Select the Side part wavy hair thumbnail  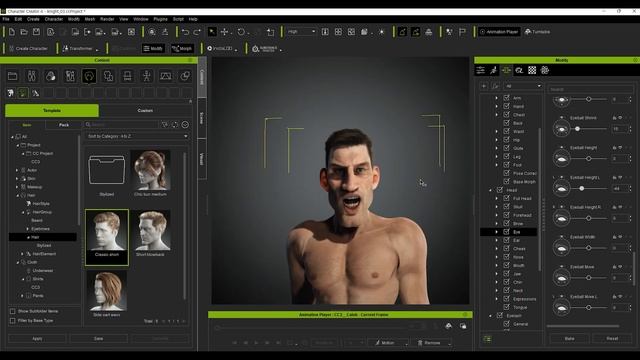coord(107,293)
